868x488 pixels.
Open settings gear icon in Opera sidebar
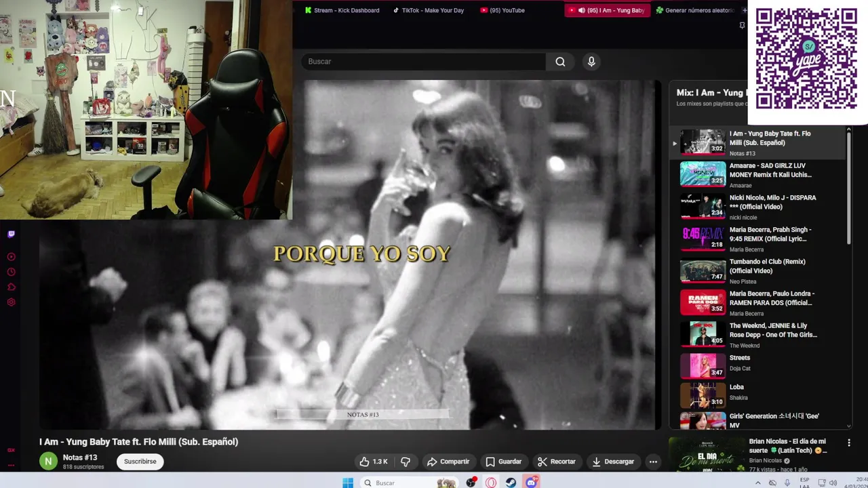tap(11, 302)
